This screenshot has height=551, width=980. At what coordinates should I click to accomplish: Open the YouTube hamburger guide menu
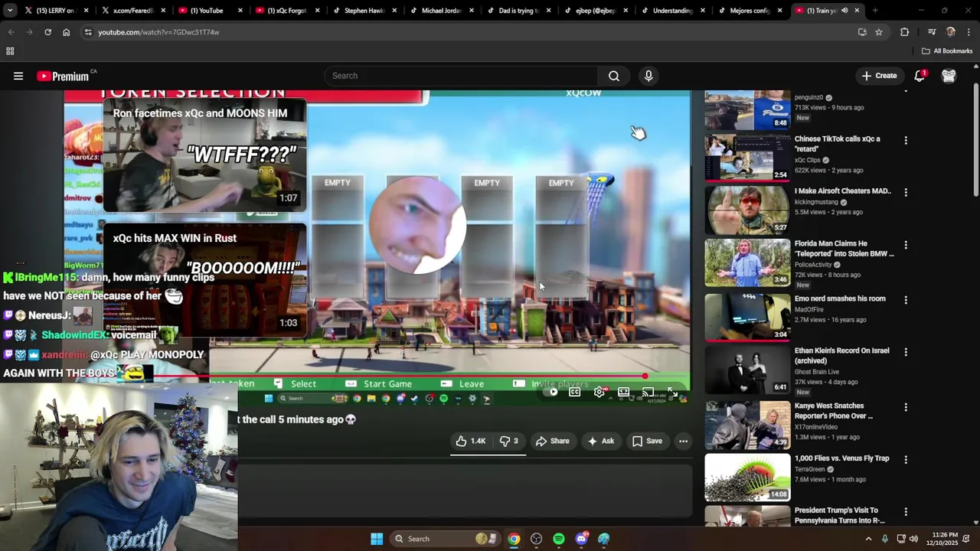18,76
